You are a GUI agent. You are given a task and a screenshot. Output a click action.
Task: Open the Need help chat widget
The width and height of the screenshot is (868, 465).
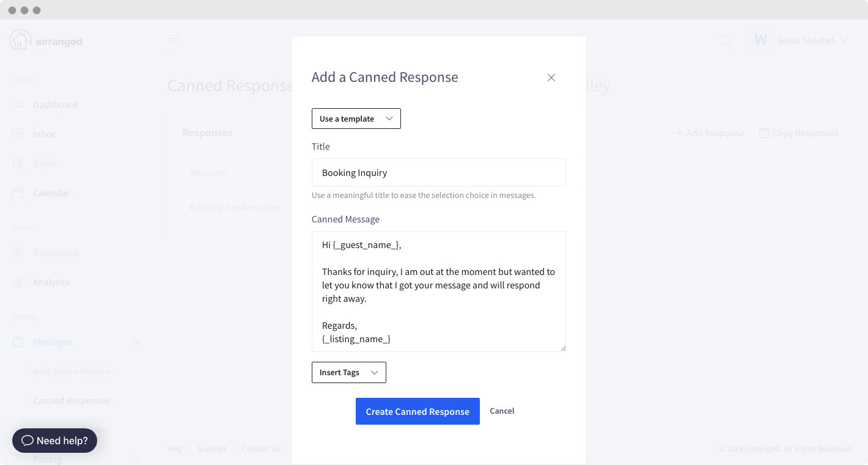coord(54,440)
